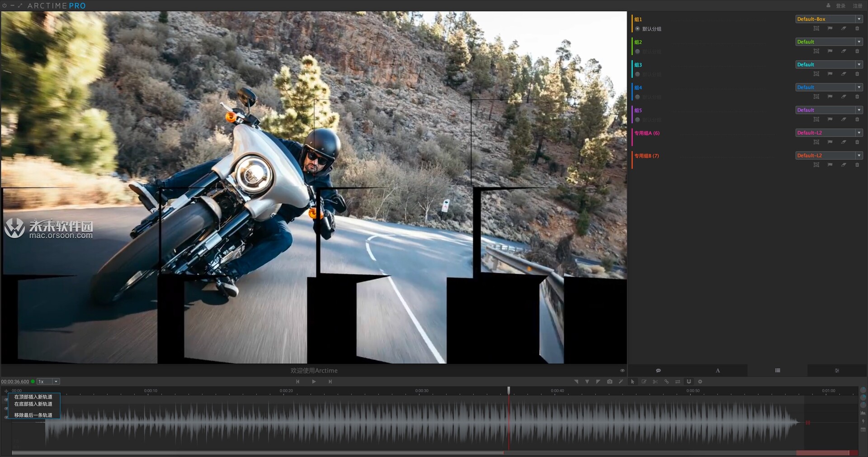This screenshot has width=868, height=457.
Task: Choose 在底部插入新轨道 from the menu
Action: point(33,404)
